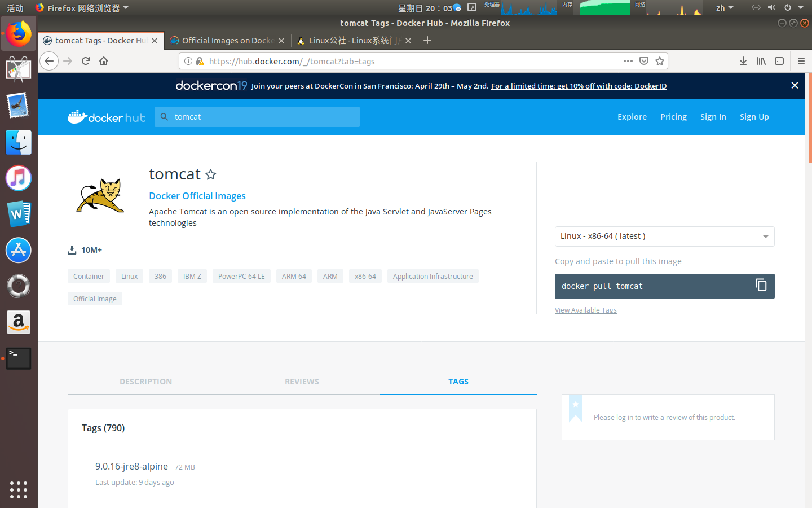The width and height of the screenshot is (812, 508).
Task: Select the PowerPC 64 LE chip
Action: (241, 276)
